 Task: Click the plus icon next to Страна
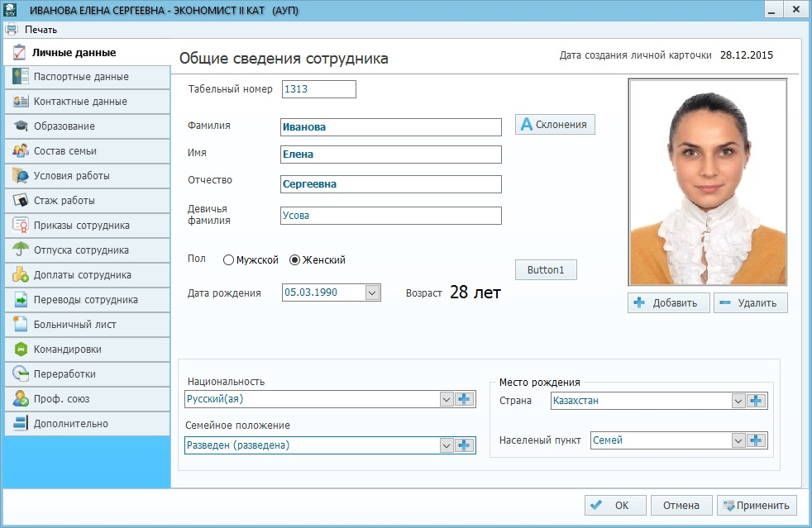click(x=757, y=401)
